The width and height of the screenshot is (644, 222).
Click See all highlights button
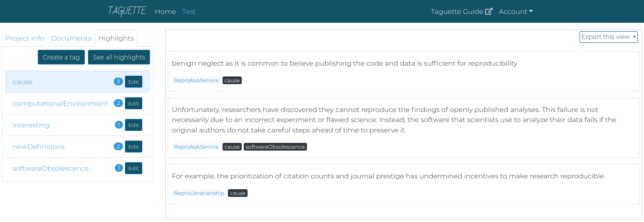[x=119, y=57]
